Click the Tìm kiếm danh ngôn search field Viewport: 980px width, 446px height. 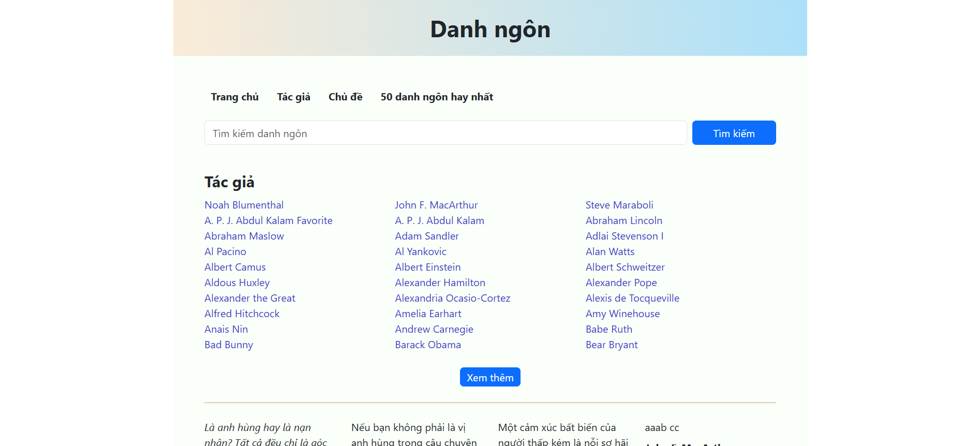pos(445,133)
